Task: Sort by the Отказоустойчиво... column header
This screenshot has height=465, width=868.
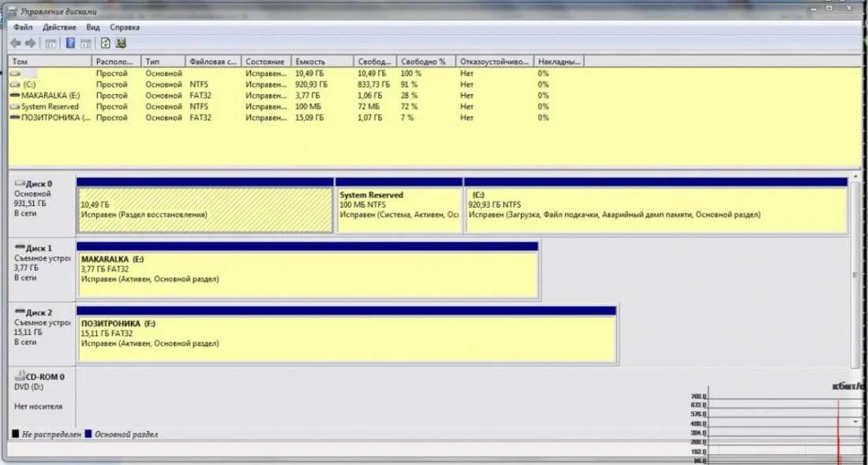Action: click(x=494, y=62)
